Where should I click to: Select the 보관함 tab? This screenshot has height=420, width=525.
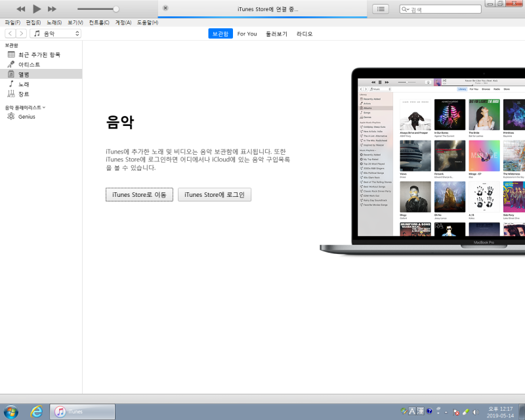pyautogui.click(x=220, y=33)
